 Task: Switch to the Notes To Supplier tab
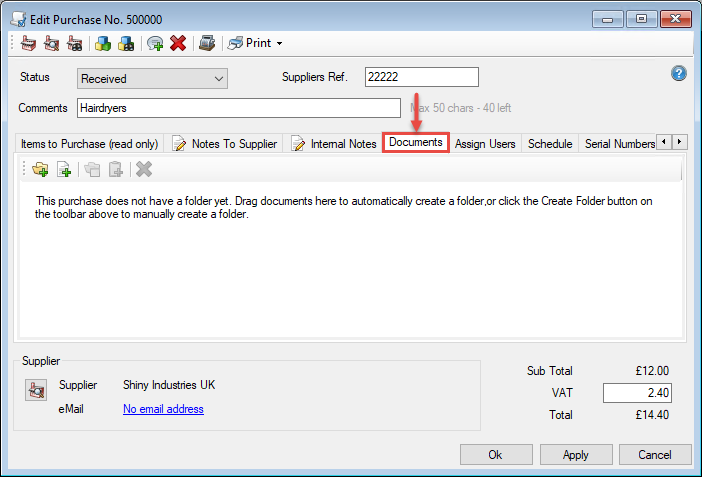pos(225,144)
